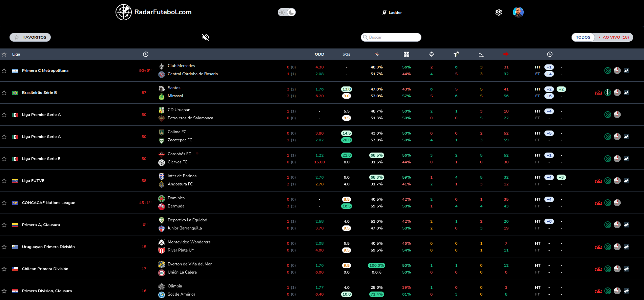
Task: Open red lineup icon for Dominica match
Action: click(599, 203)
